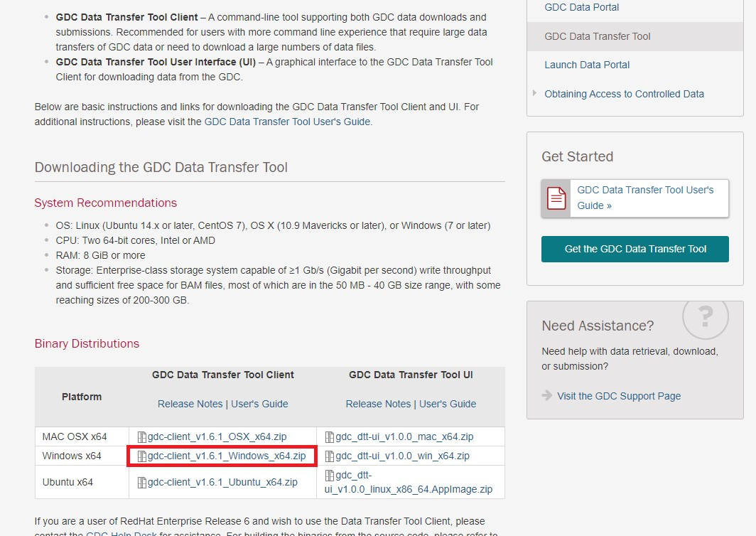This screenshot has width=756, height=536.
Task: Click the Binary Distributions heading
Action: [87, 343]
